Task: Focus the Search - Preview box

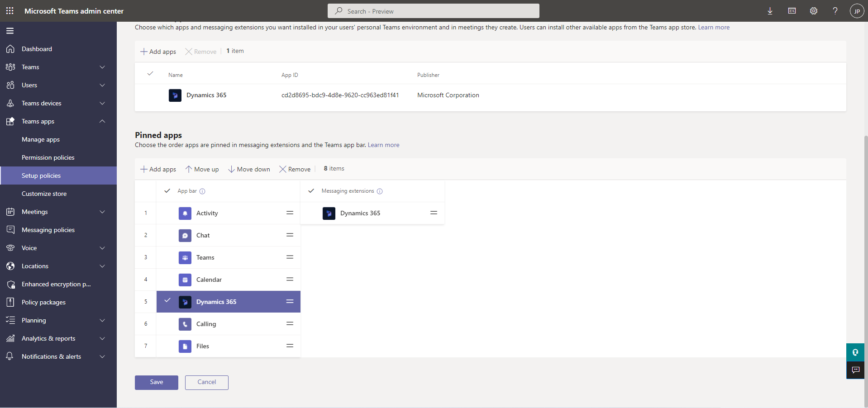Action: tap(434, 11)
